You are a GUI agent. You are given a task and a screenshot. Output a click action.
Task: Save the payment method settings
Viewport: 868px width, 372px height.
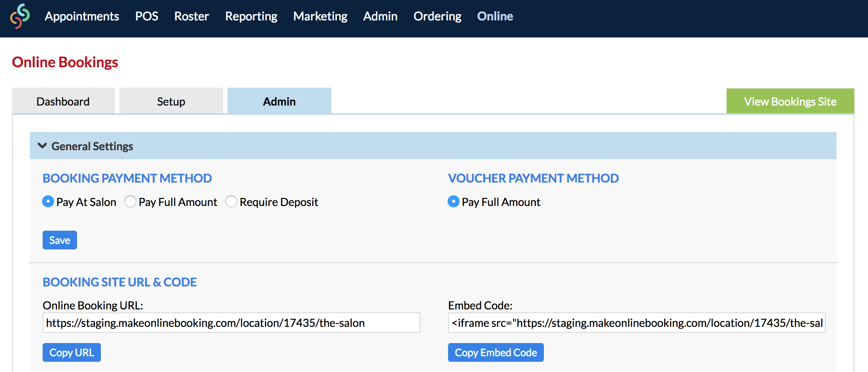pos(60,240)
